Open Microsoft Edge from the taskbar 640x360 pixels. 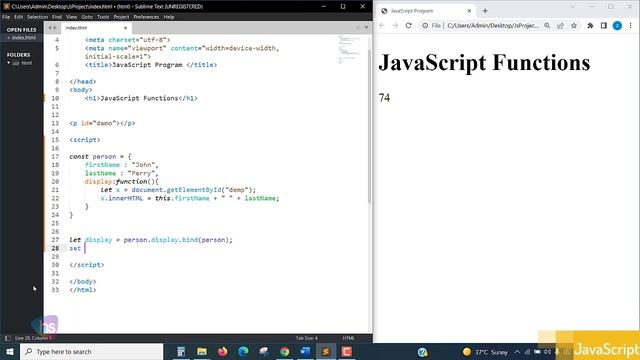tap(243, 351)
